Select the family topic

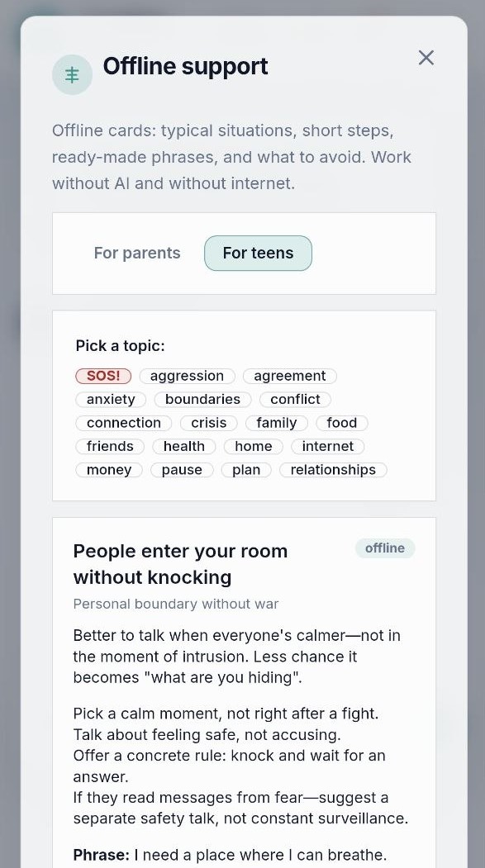277,423
